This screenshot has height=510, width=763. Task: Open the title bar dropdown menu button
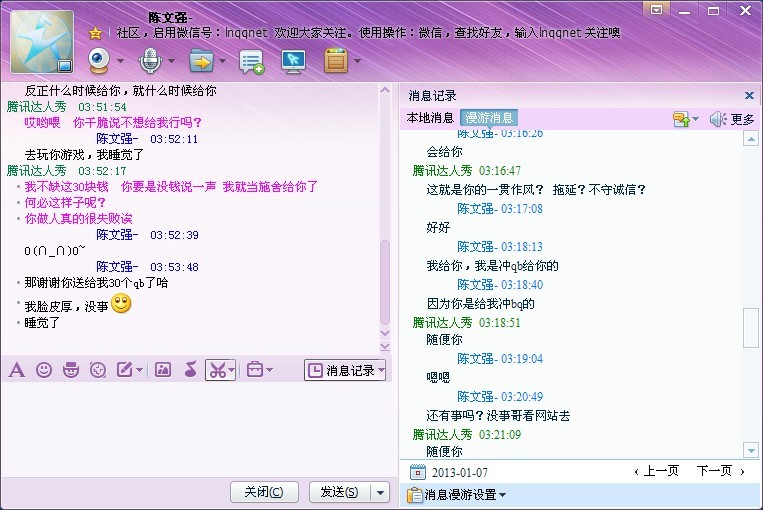click(x=656, y=10)
